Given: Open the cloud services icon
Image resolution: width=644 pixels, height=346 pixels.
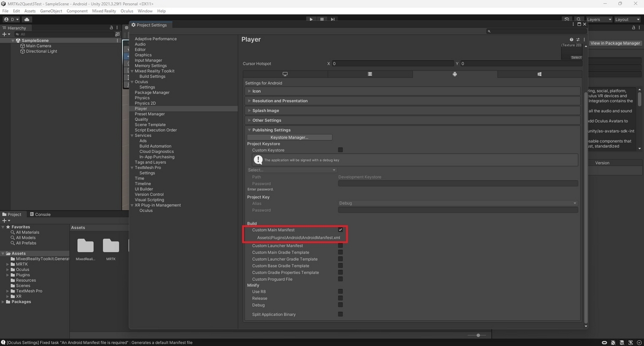Looking at the screenshot, I should (x=27, y=19).
